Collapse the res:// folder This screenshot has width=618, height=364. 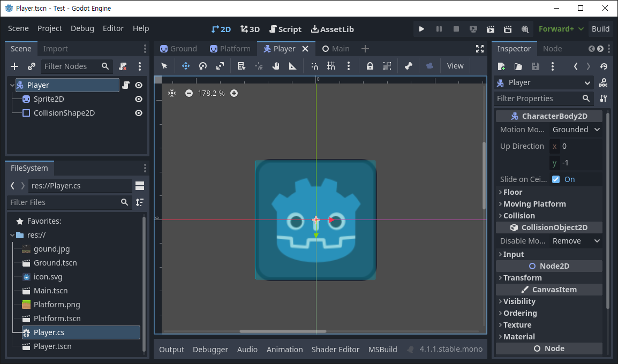pyautogui.click(x=12, y=235)
